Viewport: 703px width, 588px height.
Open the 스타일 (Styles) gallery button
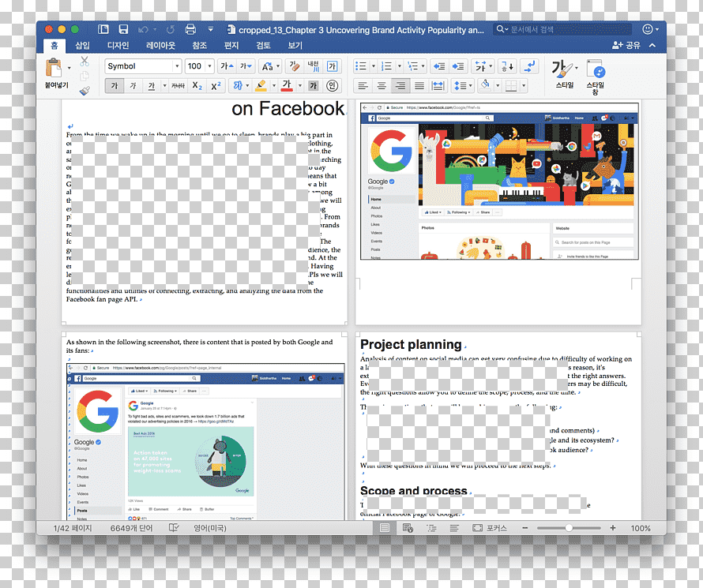[x=565, y=73]
